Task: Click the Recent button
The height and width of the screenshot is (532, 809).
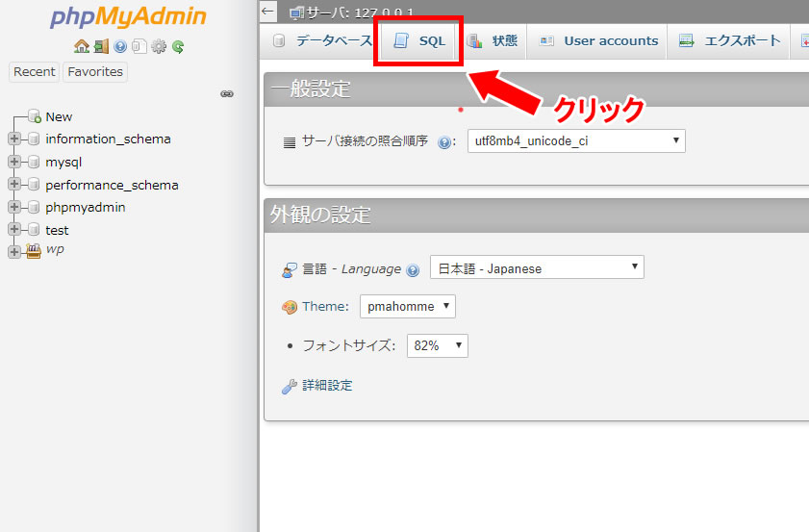Action: click(x=35, y=72)
